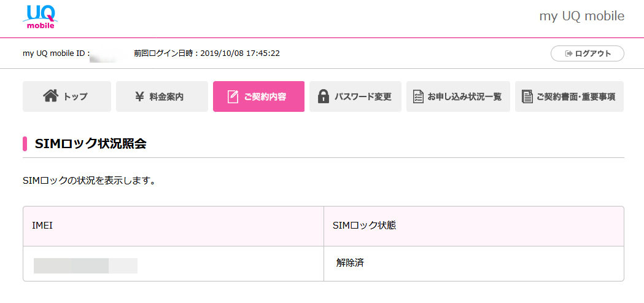Click the pencil icon on ご契約内容

click(x=233, y=97)
